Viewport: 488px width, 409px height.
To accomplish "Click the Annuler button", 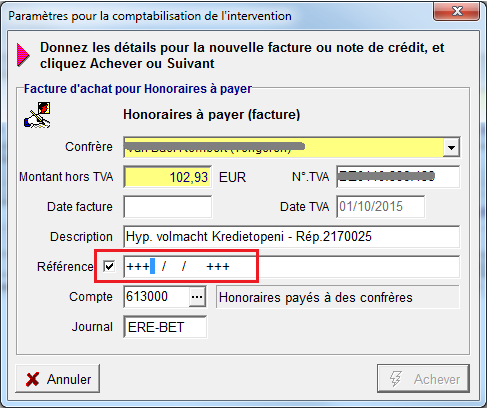I will click(58, 379).
